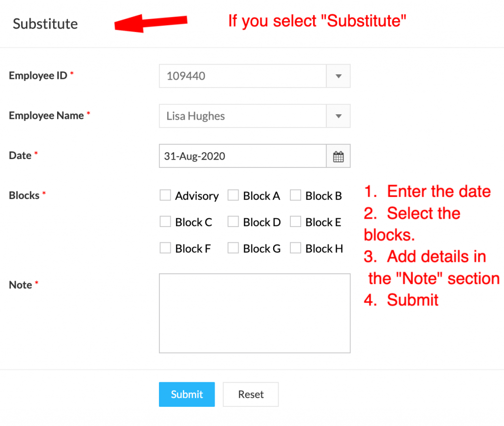Tick the Block B checkbox

tap(295, 196)
